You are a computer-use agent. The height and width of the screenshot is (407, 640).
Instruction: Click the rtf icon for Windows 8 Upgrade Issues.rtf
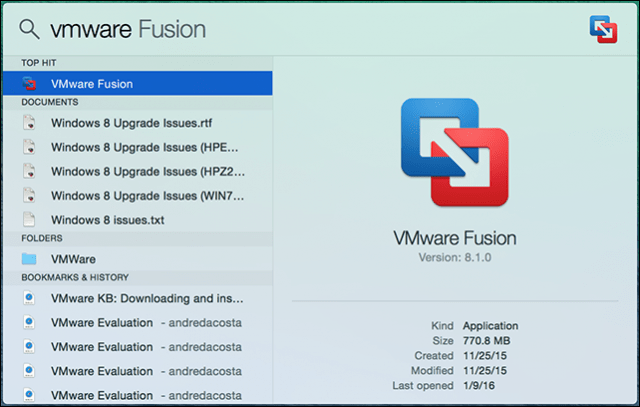tap(29, 122)
